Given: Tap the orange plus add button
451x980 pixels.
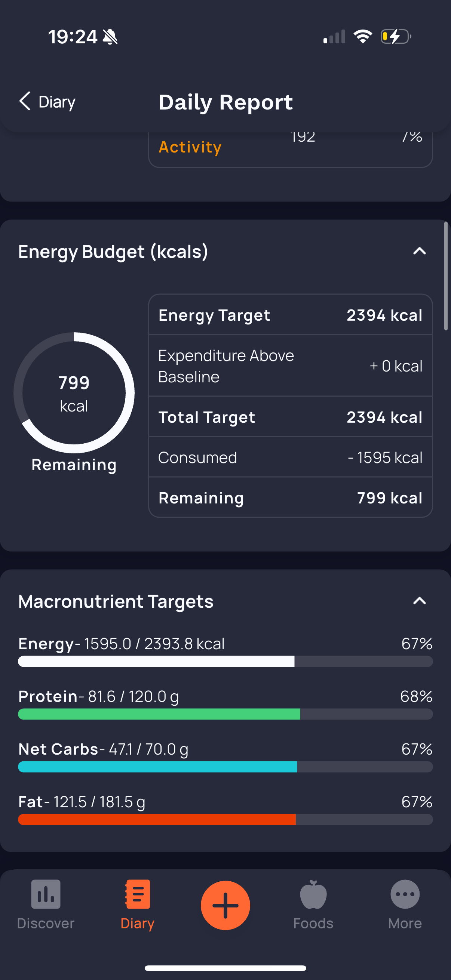Looking at the screenshot, I should (225, 905).
